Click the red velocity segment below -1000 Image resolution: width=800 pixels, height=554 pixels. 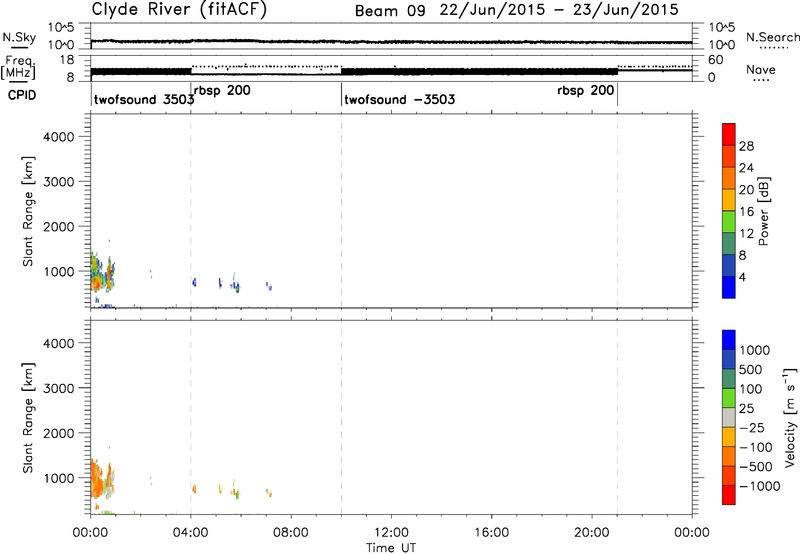pyautogui.click(x=729, y=495)
